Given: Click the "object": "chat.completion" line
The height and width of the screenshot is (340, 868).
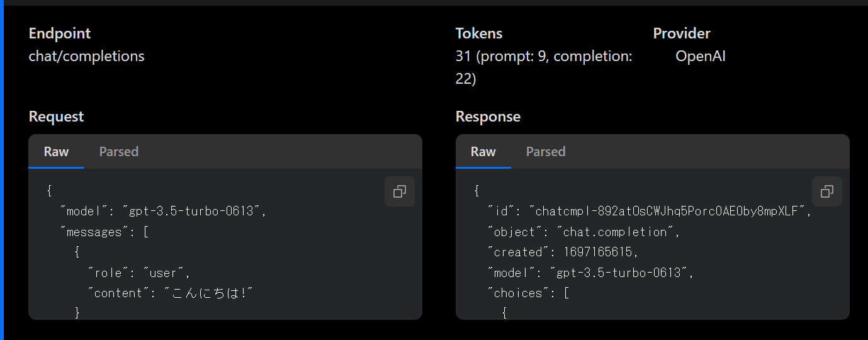Looking at the screenshot, I should [583, 232].
